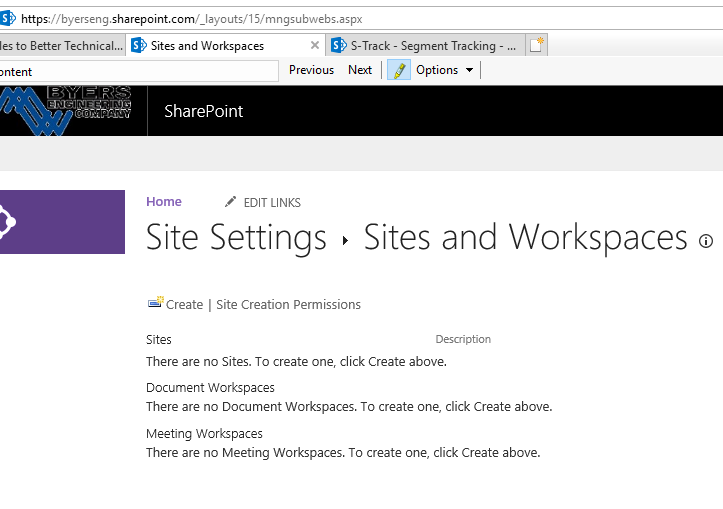Viewport: 723px width, 509px height.
Task: Click the Create site icon
Action: click(155, 303)
